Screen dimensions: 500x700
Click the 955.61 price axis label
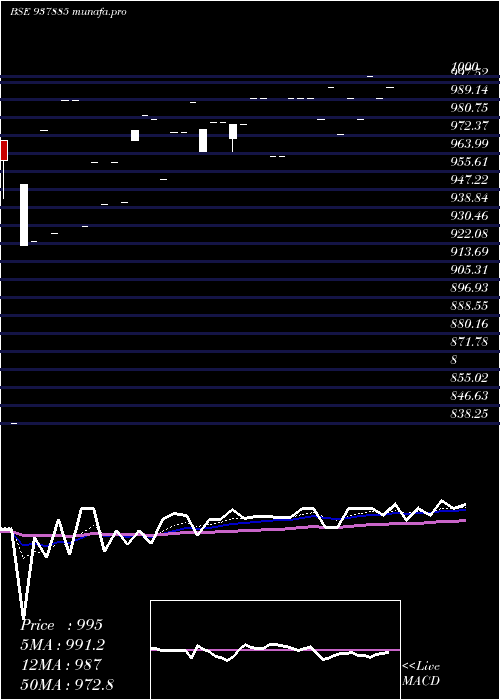(x=469, y=162)
